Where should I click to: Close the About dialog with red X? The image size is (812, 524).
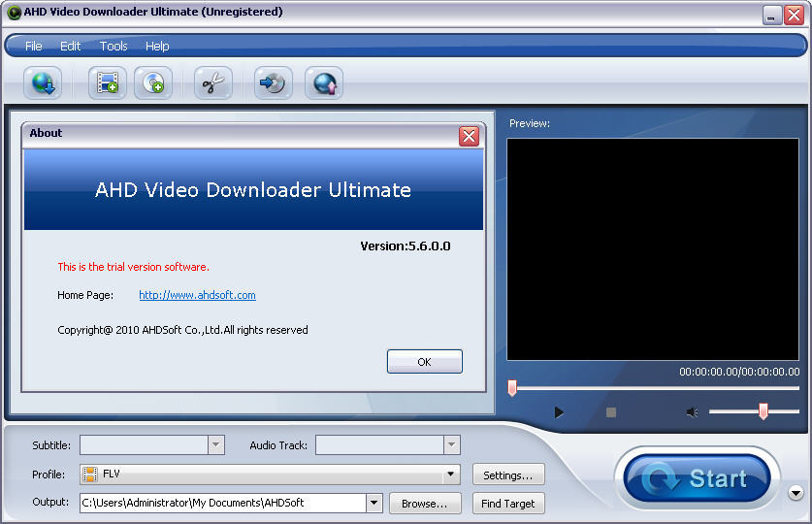coord(469,136)
